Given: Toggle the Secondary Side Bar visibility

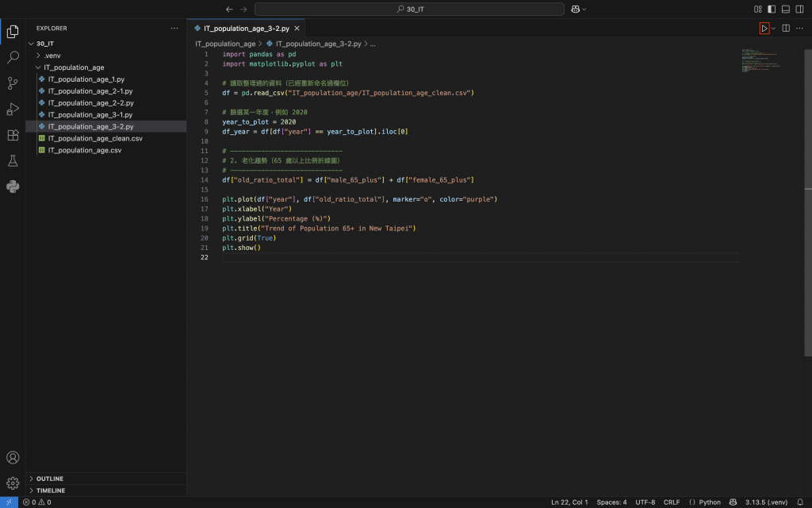Looking at the screenshot, I should pyautogui.click(x=799, y=10).
